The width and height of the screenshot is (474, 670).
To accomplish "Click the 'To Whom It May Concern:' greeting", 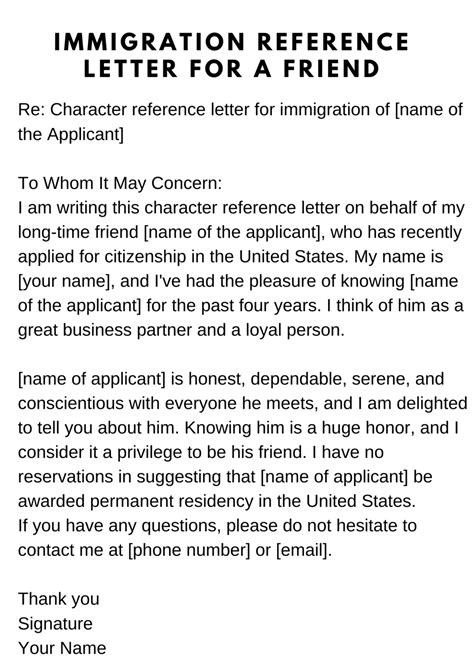I will click(120, 183).
